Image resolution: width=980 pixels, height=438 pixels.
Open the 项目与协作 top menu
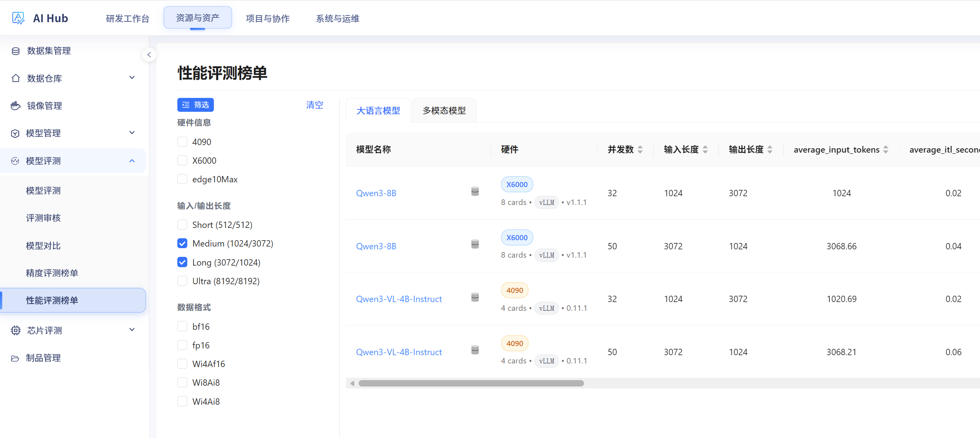(268, 18)
